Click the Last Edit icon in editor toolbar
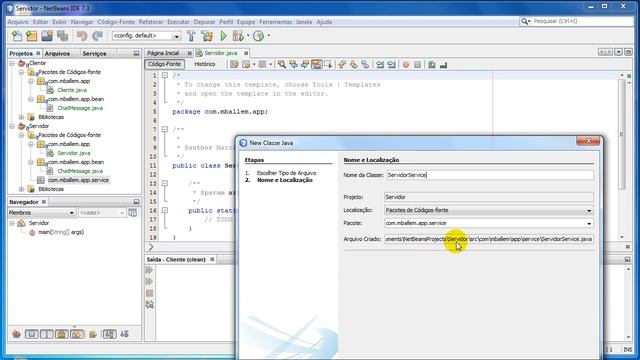The width and height of the screenshot is (640, 360). click(x=234, y=64)
